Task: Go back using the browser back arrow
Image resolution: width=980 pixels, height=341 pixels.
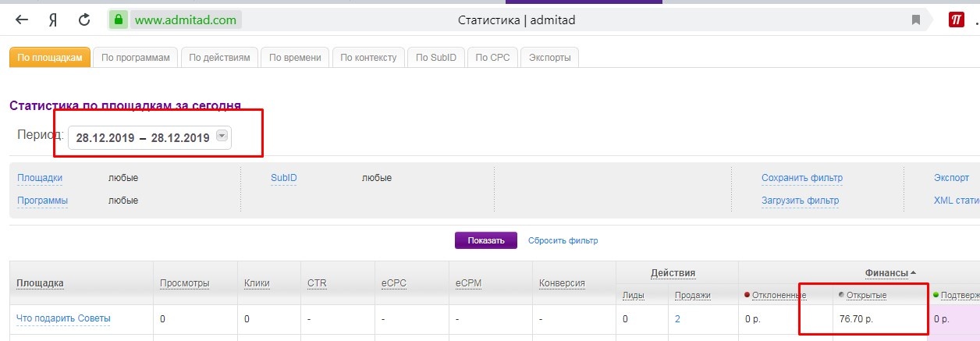Action: 23,20
